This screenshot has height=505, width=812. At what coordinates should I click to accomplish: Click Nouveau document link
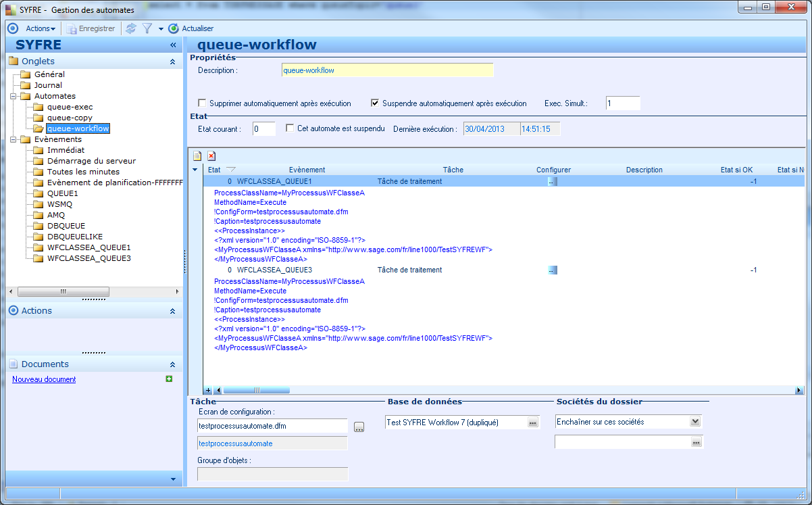point(44,379)
